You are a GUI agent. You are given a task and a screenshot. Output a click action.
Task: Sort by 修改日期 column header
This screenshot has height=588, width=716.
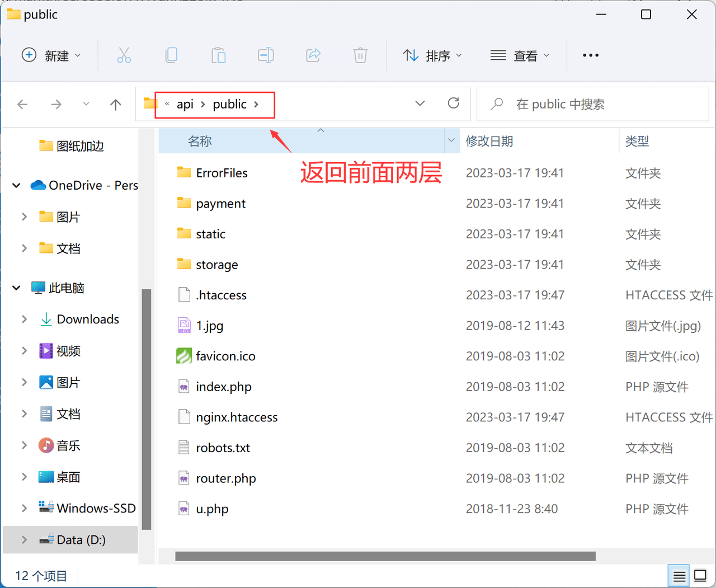[x=489, y=141]
